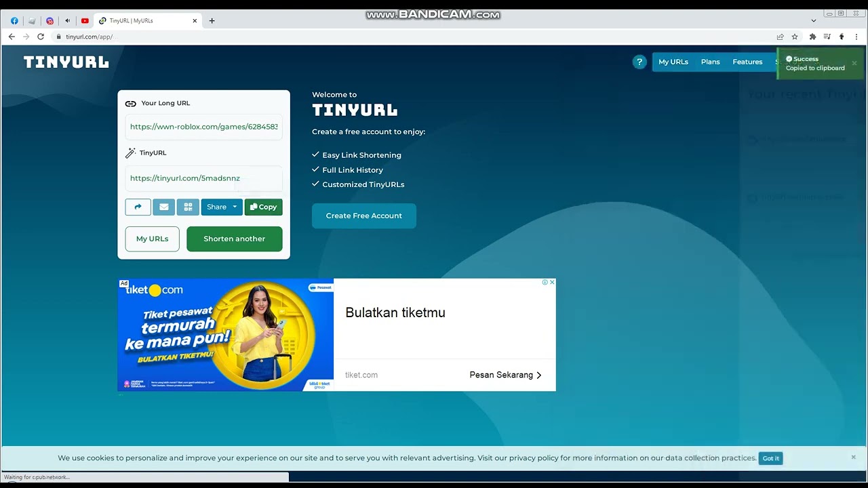Image resolution: width=868 pixels, height=488 pixels.
Task: Expand the Share dropdown
Action: coord(222,207)
